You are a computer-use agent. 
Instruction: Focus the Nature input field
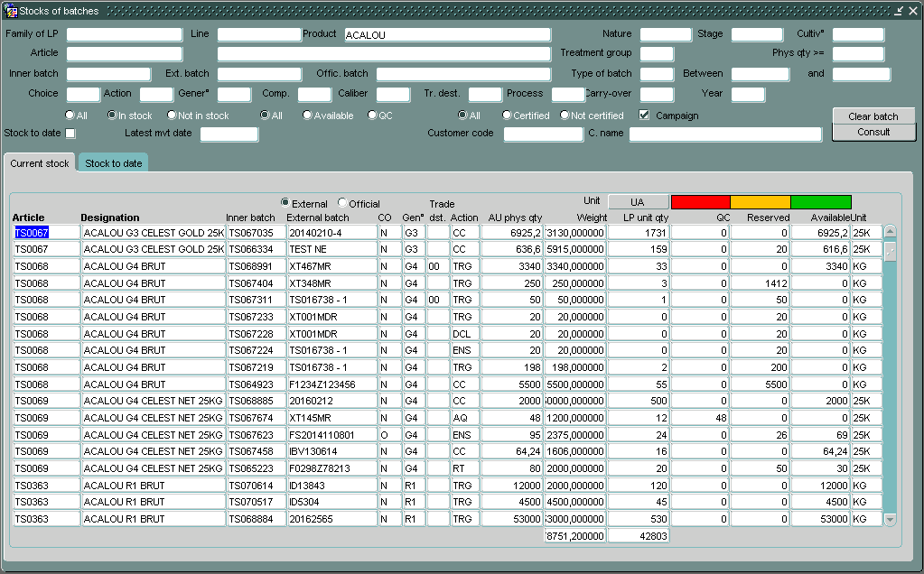click(x=666, y=34)
